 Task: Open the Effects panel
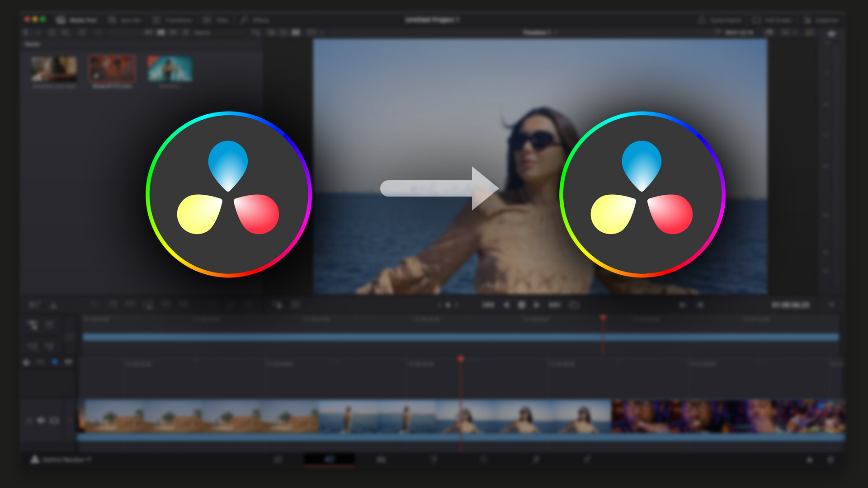255,20
